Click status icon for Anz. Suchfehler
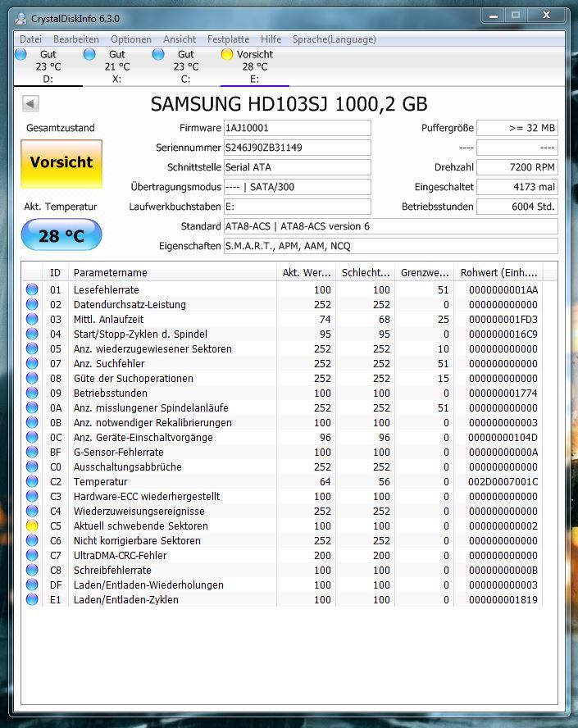This screenshot has width=578, height=728. pyautogui.click(x=32, y=363)
